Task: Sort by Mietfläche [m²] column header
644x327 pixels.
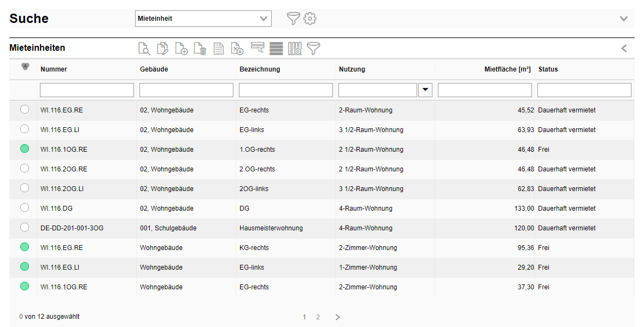Action: 507,69
